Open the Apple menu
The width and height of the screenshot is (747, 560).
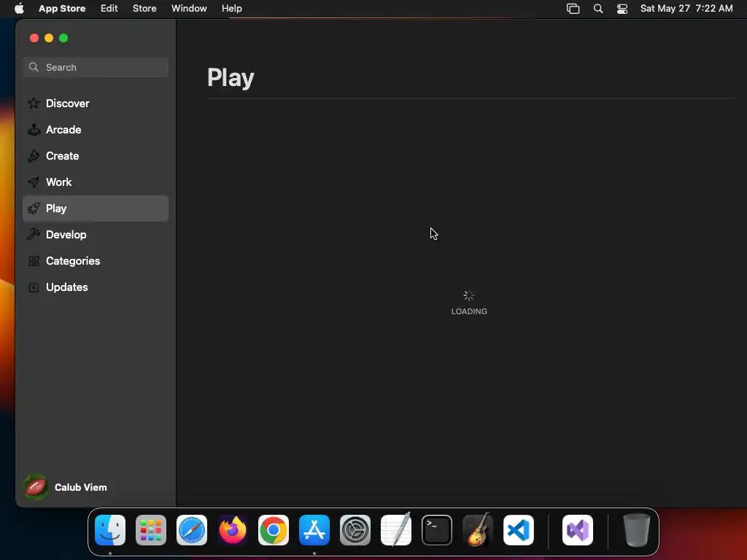coord(19,8)
